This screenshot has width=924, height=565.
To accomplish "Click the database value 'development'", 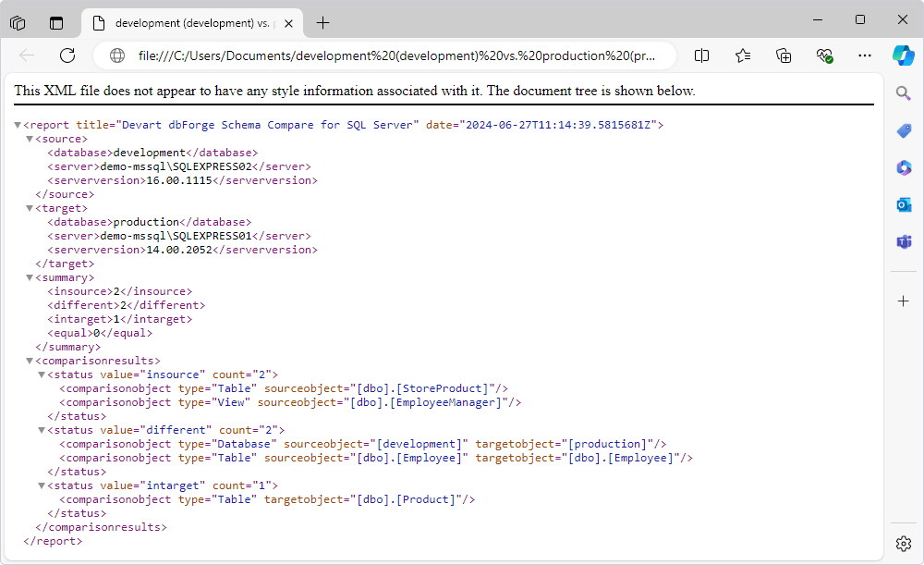I will [x=149, y=153].
